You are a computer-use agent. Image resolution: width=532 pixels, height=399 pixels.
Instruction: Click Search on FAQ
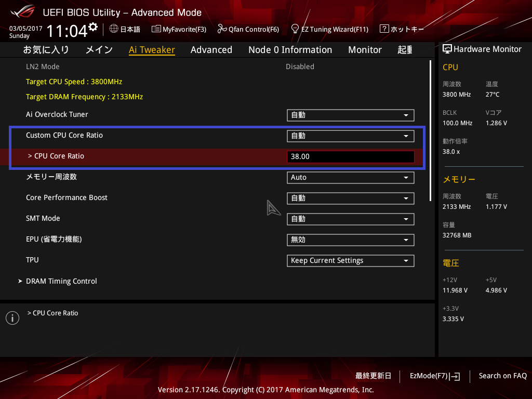pos(502,376)
